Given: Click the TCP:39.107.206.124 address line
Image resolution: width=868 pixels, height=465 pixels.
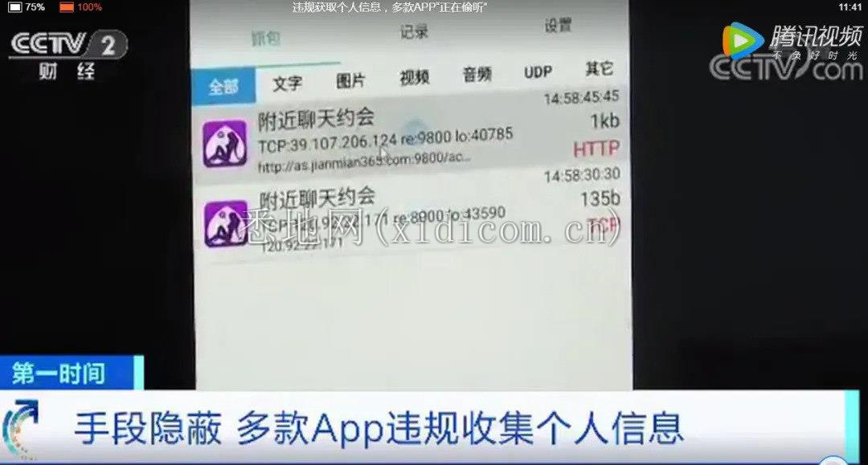Looking at the screenshot, I should (385, 141).
